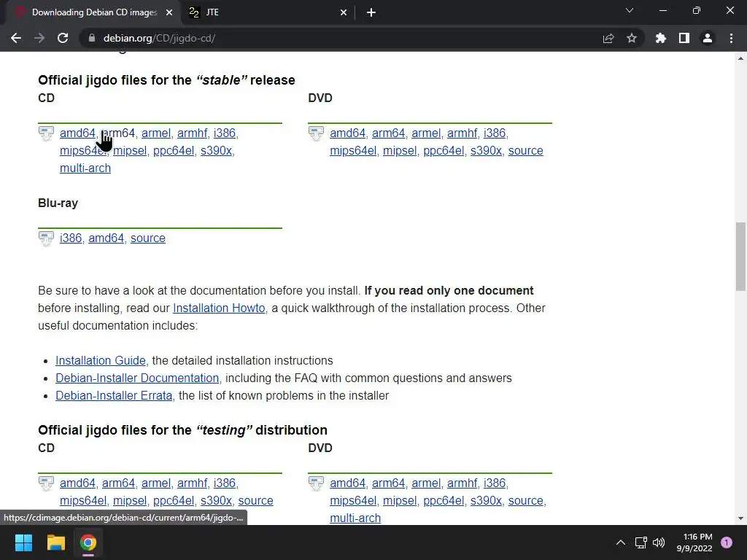
Task: Click download icon beside testing CD list
Action: [46, 484]
